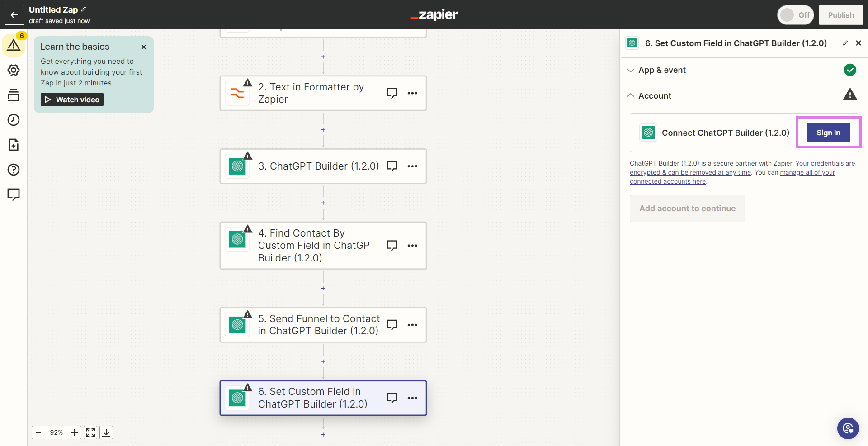Fit Zap to view icon
The image size is (868, 446).
90,432
